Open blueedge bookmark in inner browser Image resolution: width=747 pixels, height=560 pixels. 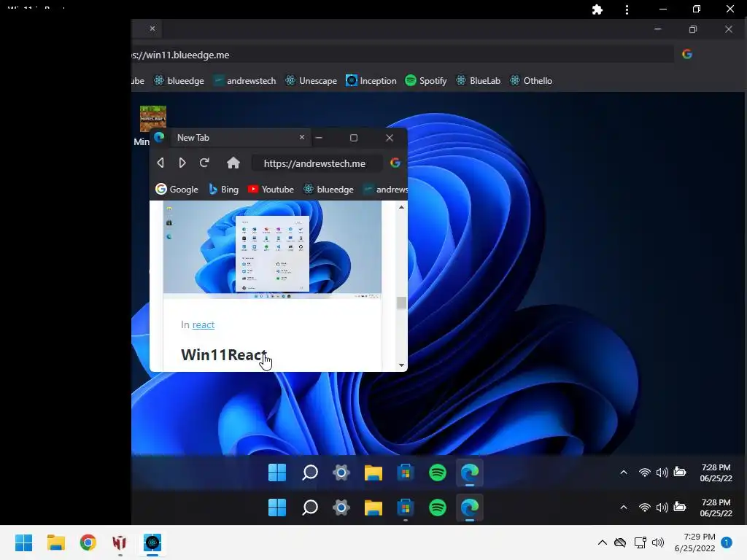tap(329, 189)
